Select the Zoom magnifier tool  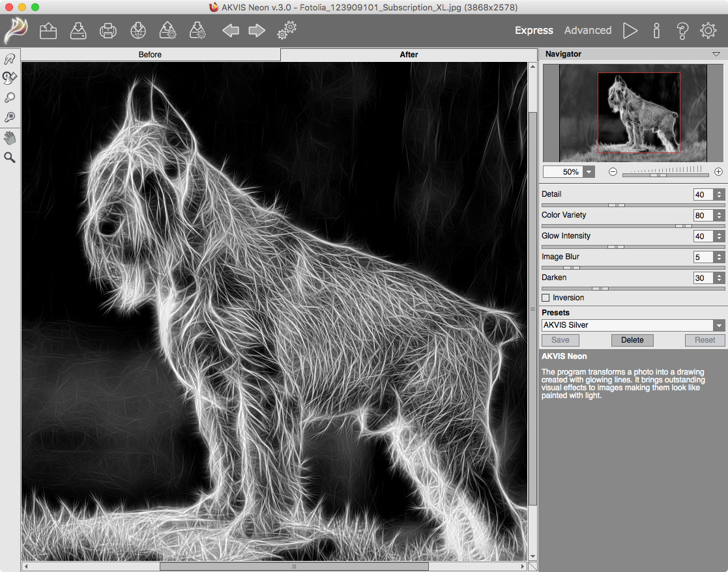[10, 158]
